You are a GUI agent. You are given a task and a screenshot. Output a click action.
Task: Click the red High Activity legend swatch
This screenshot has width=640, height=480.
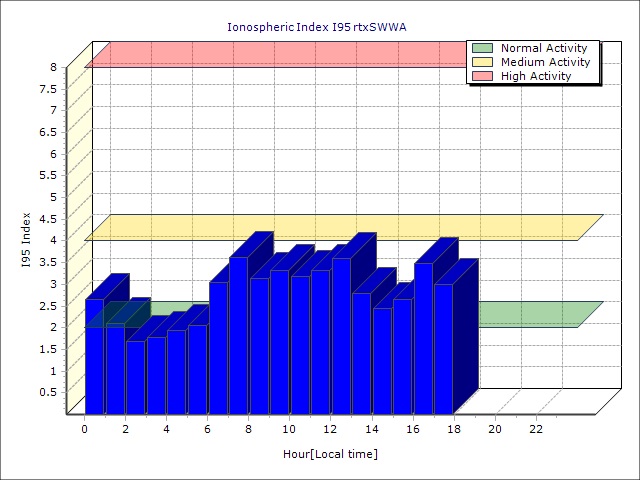coord(482,76)
